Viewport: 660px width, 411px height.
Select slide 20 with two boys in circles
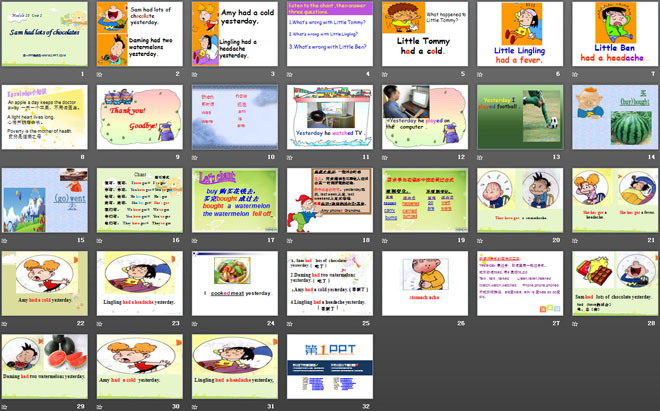(520, 200)
